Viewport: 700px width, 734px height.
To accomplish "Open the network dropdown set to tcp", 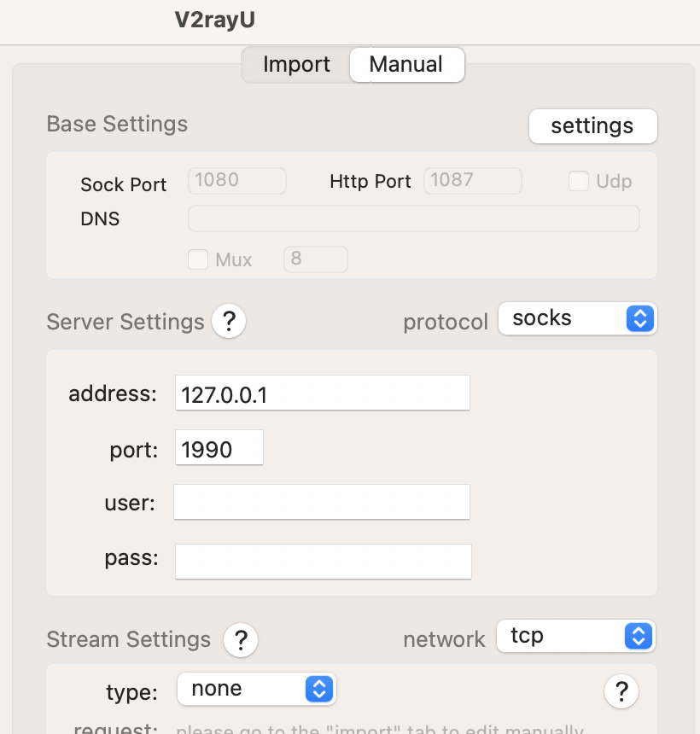I will coord(575,636).
